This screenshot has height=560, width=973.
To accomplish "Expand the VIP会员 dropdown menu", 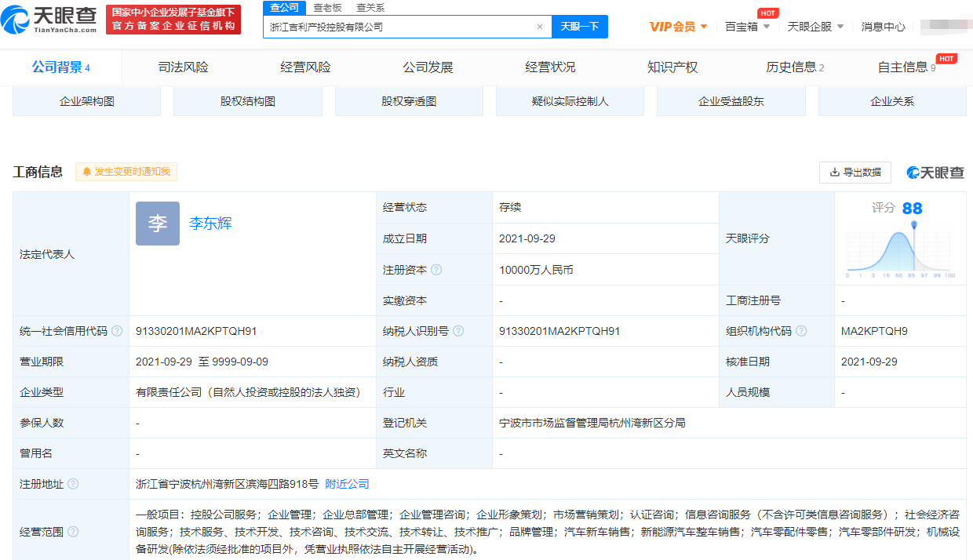I will pos(678,27).
